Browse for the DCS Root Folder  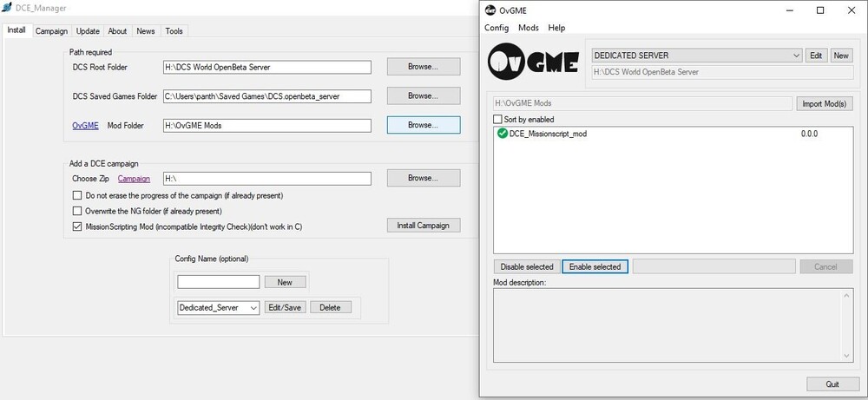tap(424, 67)
